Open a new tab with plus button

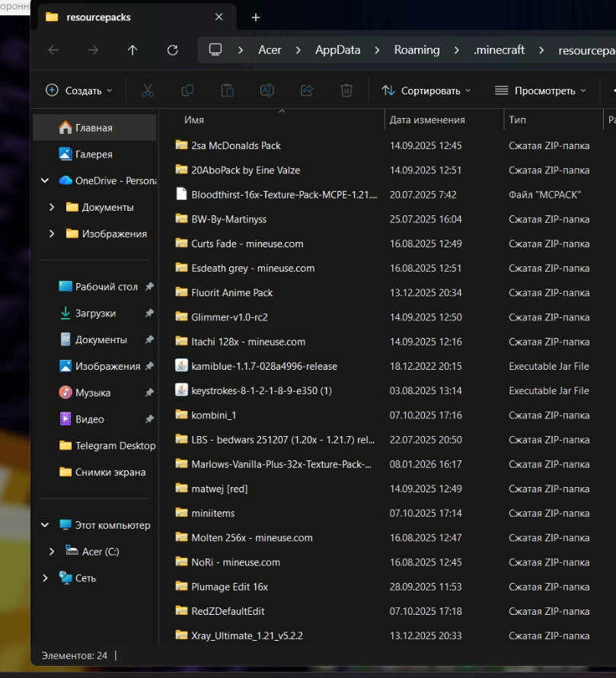point(256,18)
